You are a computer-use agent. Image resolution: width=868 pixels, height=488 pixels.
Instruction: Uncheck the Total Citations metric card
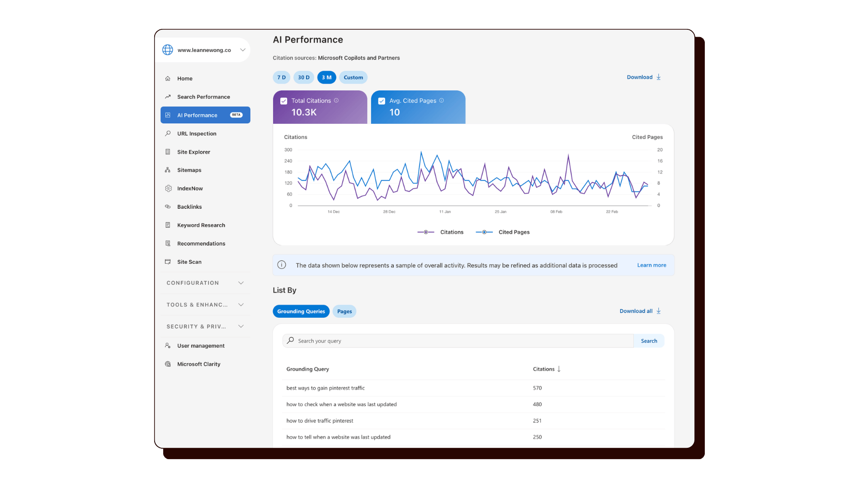click(x=283, y=100)
